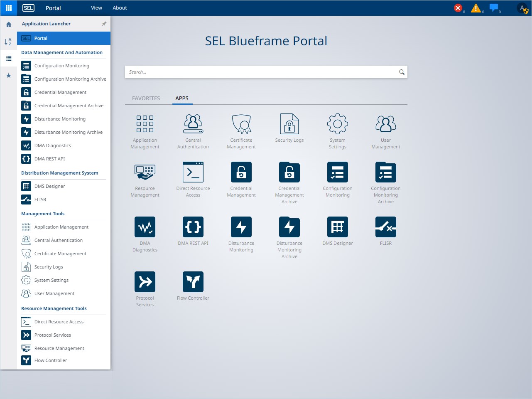532x399 pixels.
Task: Select the category list view icon
Action: point(9,59)
